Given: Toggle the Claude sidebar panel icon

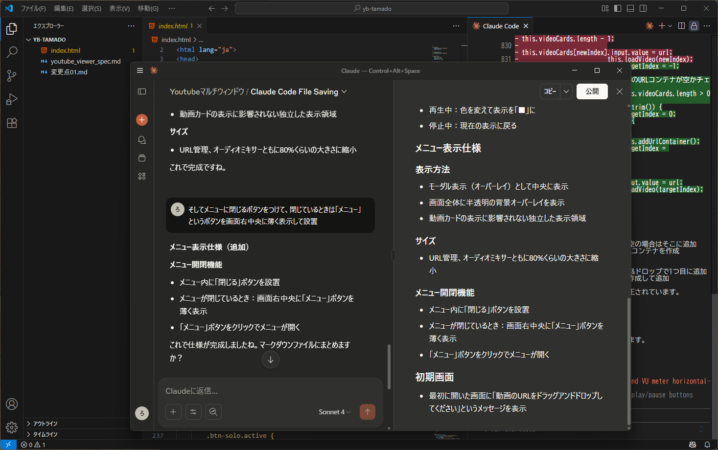Looking at the screenshot, I should pos(142,92).
